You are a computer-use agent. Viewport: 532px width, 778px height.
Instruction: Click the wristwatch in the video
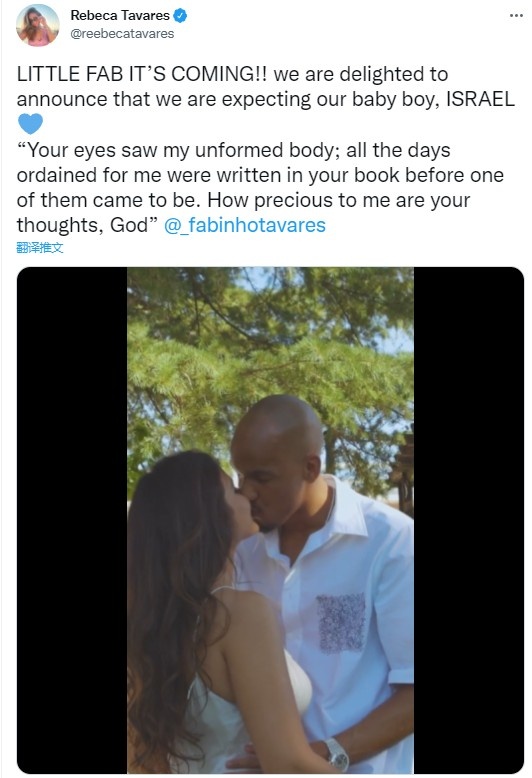(x=337, y=754)
